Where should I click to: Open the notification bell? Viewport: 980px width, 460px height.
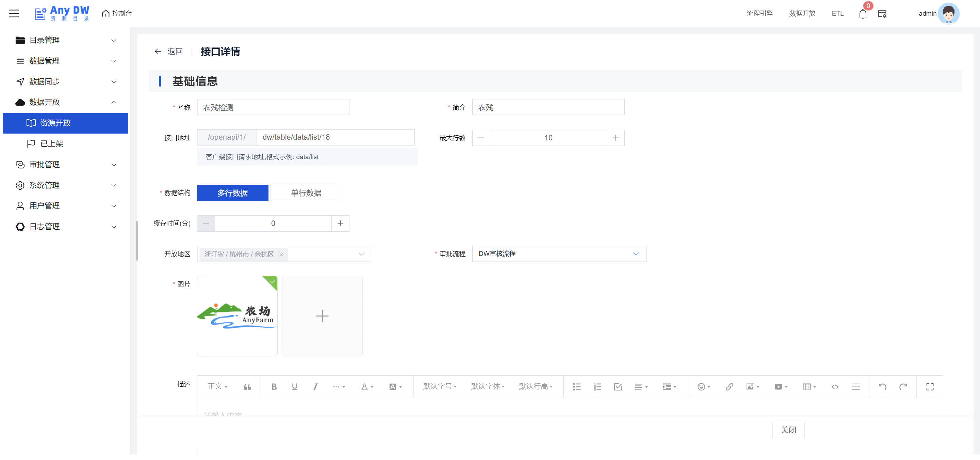[863, 14]
